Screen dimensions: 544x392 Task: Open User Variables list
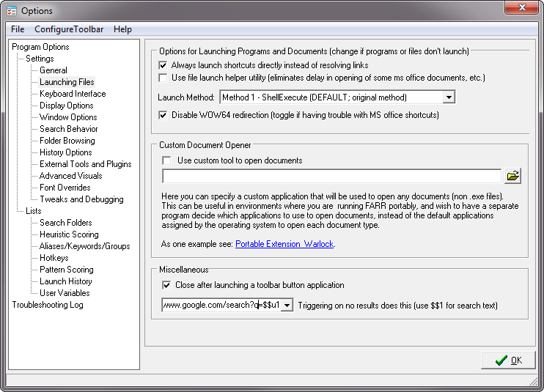65,293
